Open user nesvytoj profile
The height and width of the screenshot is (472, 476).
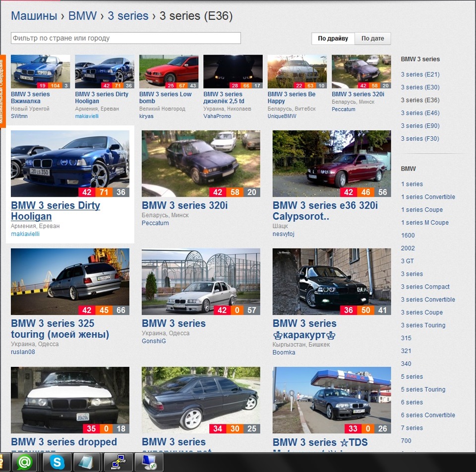pyautogui.click(x=283, y=234)
